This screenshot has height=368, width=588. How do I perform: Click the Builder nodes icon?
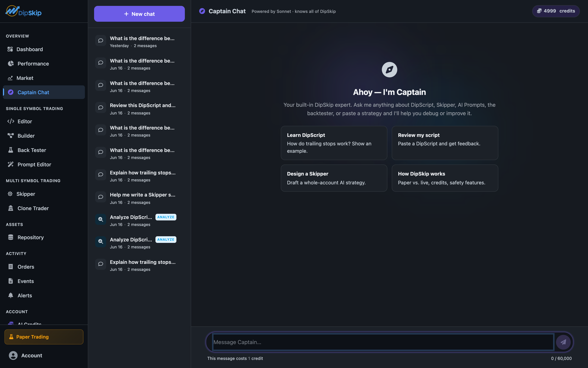[x=11, y=136]
